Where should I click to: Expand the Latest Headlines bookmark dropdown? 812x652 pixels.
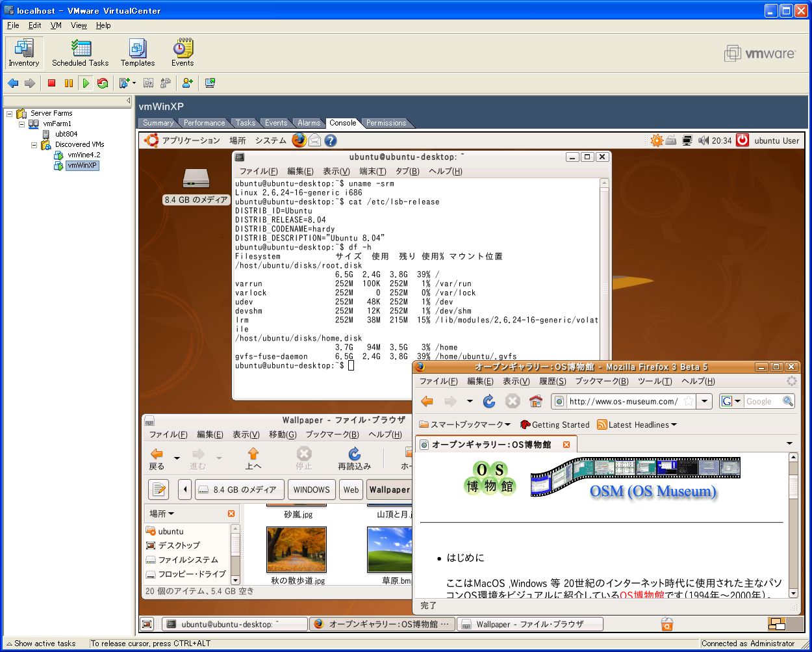(674, 425)
